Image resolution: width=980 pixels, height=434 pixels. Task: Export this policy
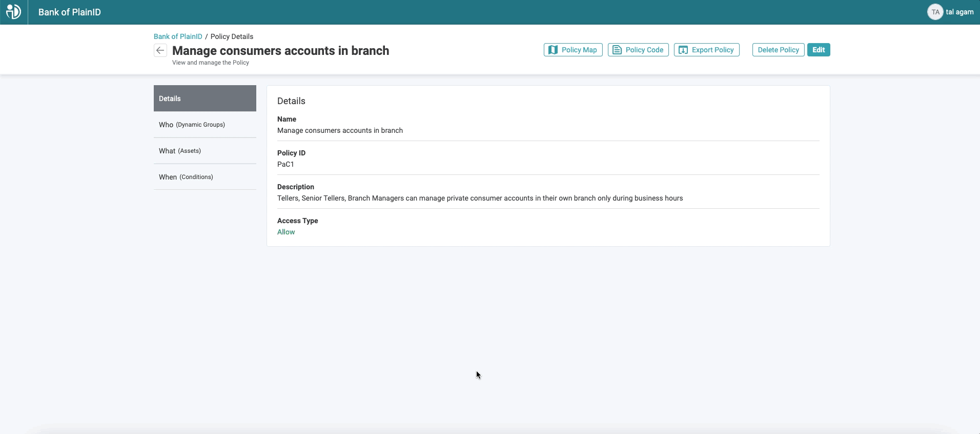[x=707, y=50]
